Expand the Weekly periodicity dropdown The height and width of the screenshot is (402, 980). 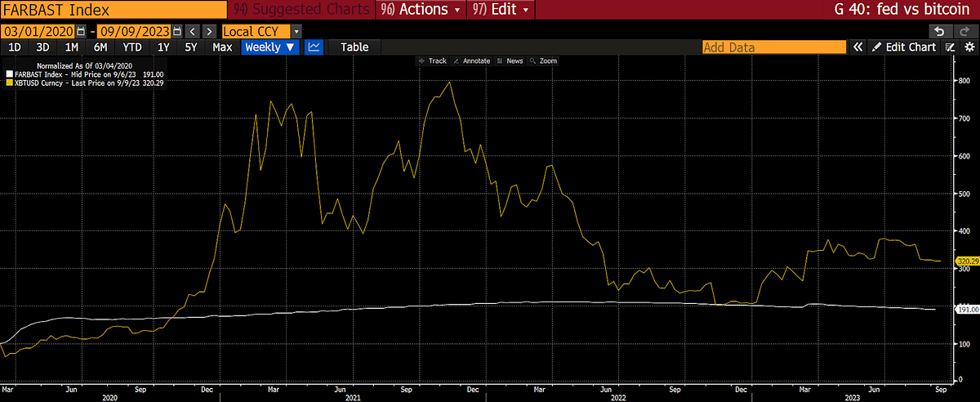[x=270, y=47]
